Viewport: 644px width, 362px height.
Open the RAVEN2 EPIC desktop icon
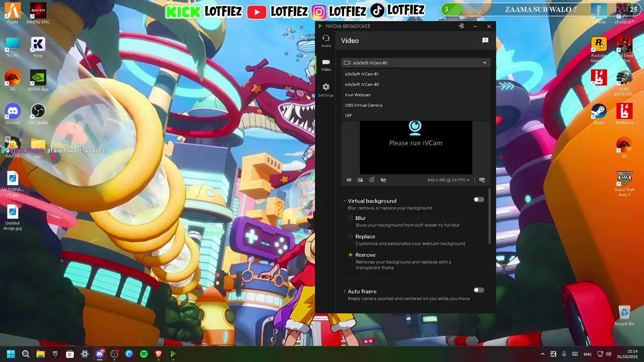coord(38,14)
